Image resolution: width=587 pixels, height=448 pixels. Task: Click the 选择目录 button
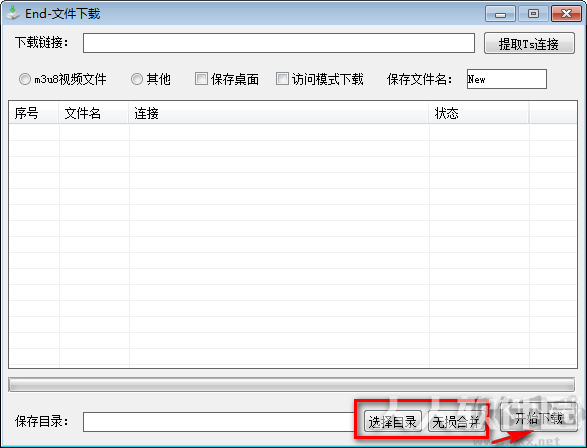tap(392, 421)
